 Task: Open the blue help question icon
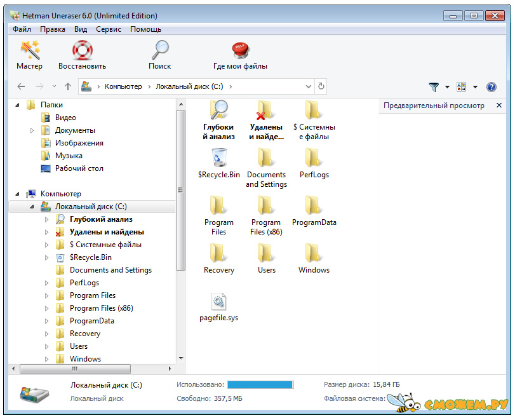(x=492, y=87)
